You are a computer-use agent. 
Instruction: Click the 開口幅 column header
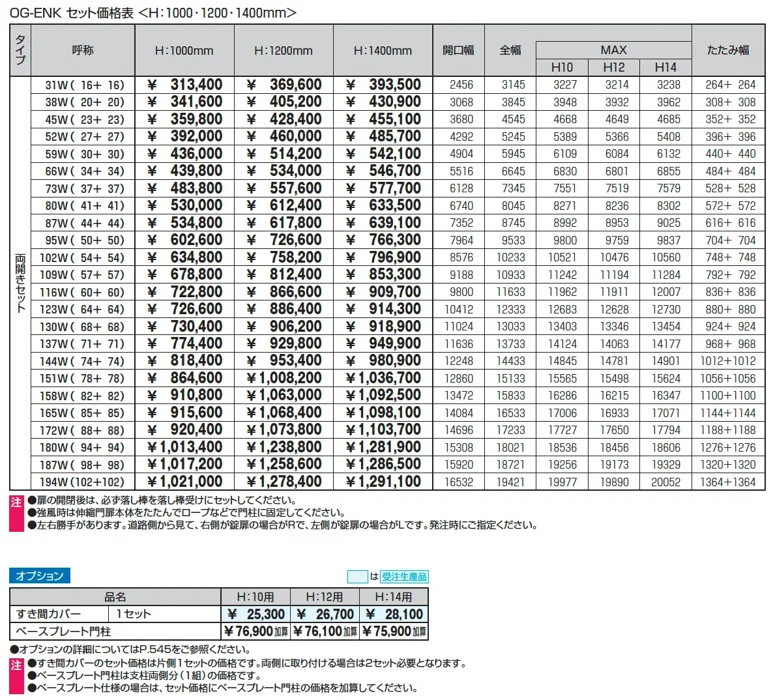coord(458,50)
